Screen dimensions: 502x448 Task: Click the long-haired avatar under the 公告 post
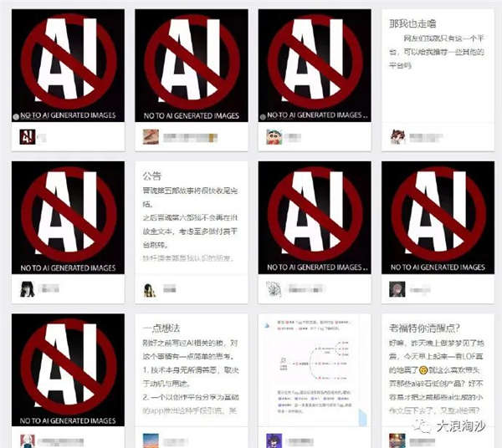click(x=149, y=290)
